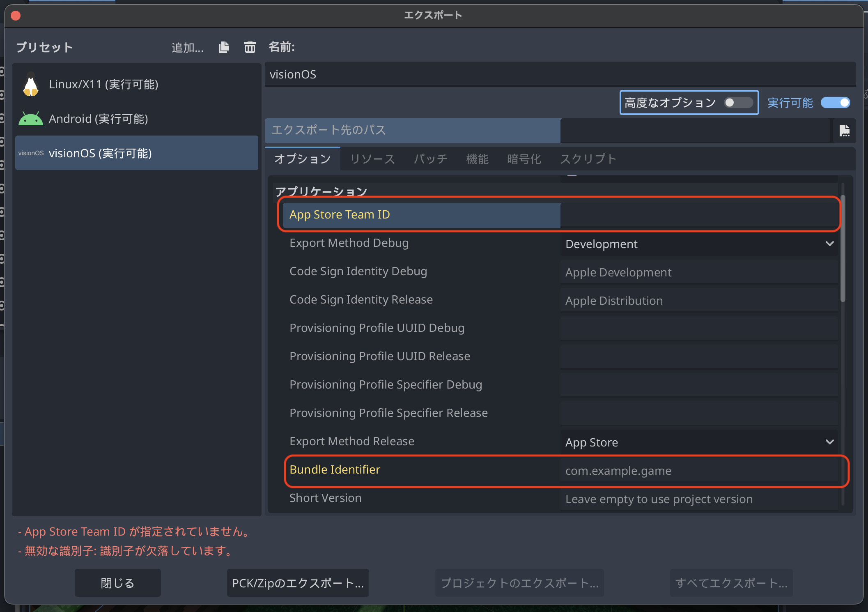This screenshot has height=612, width=868.
Task: Click the アプリケーション section header
Action: coord(321,191)
